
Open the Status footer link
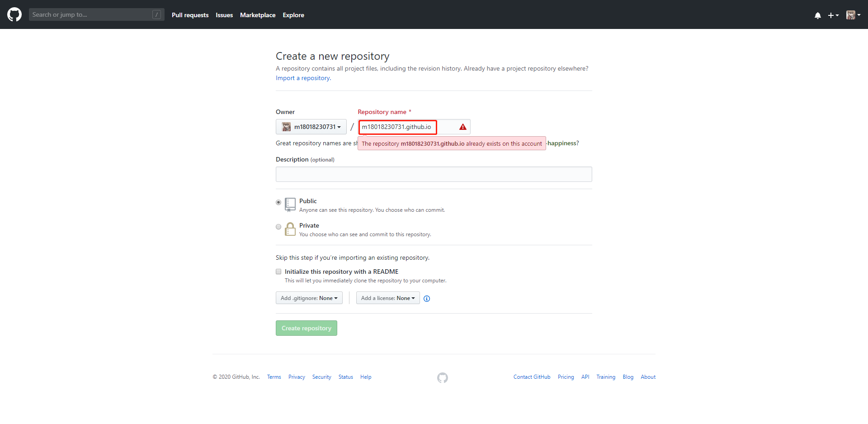tap(346, 377)
